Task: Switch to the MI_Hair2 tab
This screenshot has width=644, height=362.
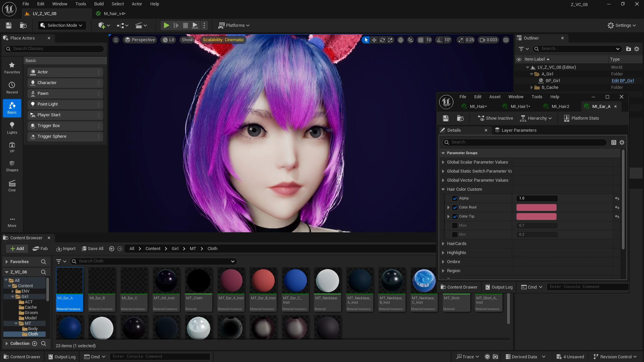Action: (x=560, y=107)
